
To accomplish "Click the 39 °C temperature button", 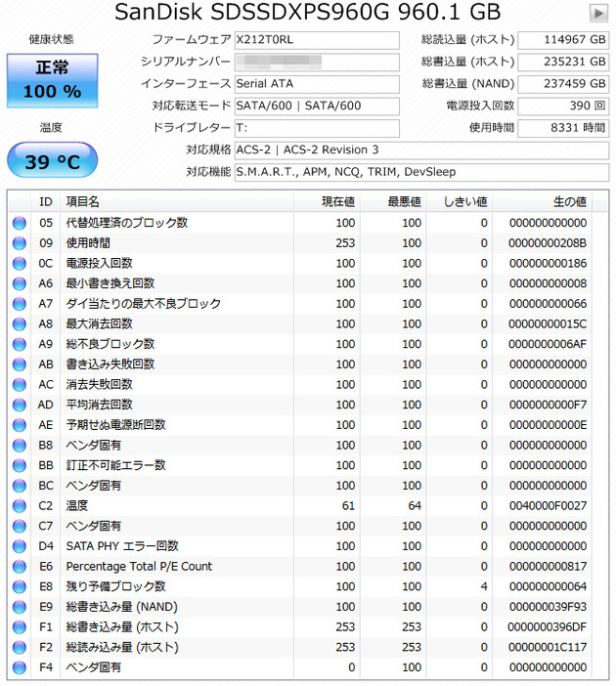I will point(52,160).
